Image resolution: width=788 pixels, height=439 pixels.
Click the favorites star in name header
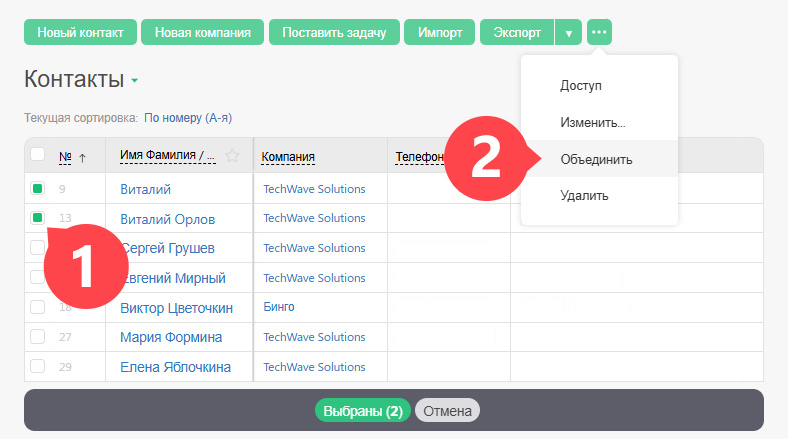(x=232, y=156)
